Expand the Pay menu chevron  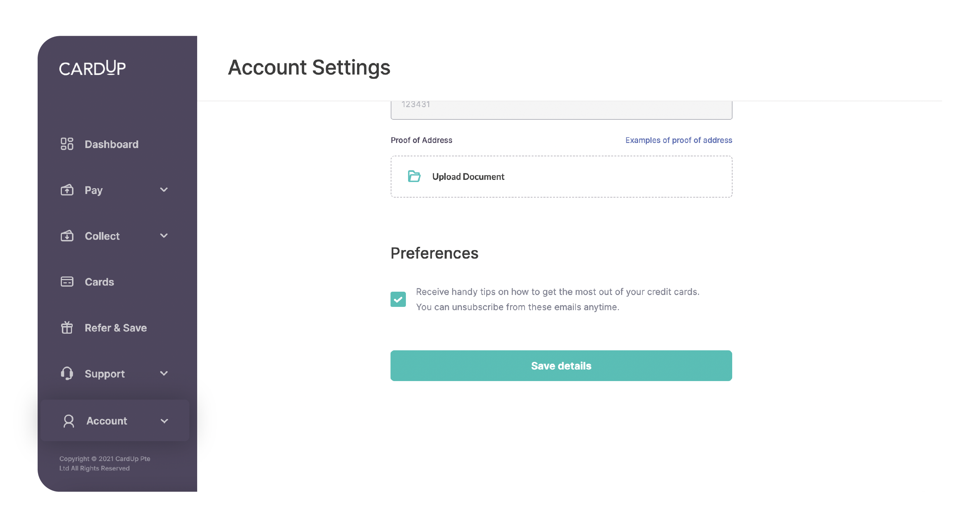point(164,190)
